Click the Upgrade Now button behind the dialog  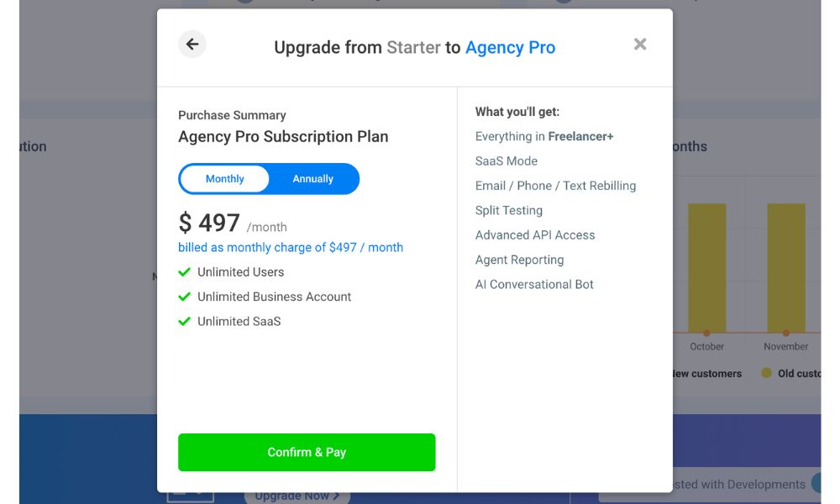tap(297, 496)
